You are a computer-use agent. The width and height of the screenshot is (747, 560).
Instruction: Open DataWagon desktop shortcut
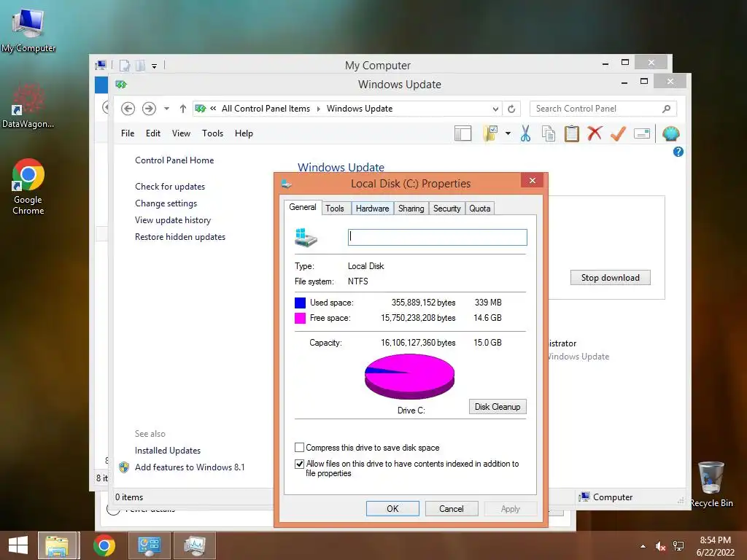pos(28,106)
